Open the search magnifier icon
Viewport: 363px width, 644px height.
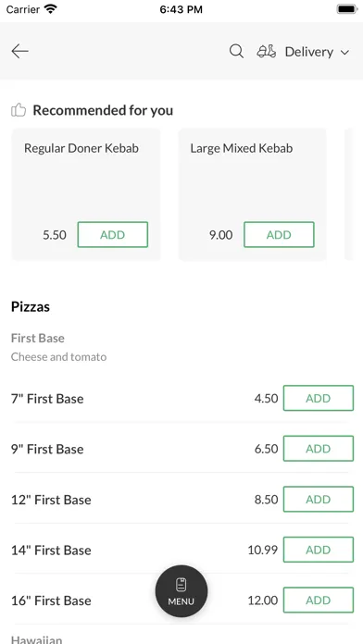point(236,51)
